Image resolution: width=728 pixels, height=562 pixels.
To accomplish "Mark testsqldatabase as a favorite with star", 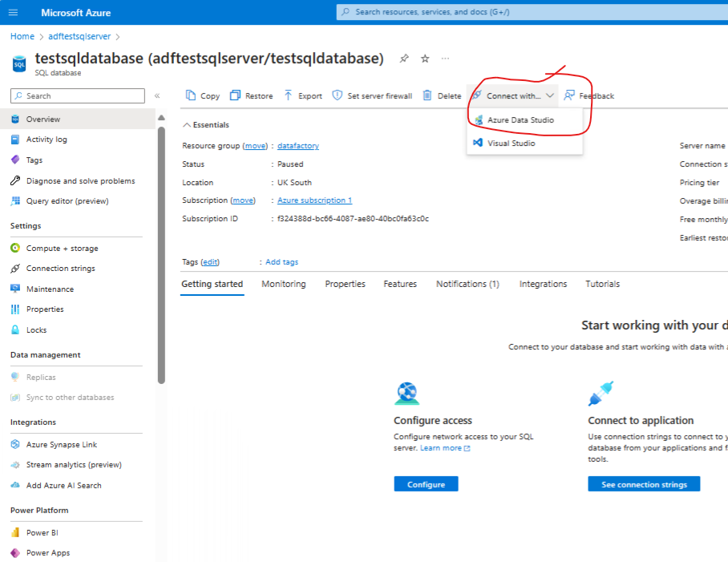I will click(425, 59).
